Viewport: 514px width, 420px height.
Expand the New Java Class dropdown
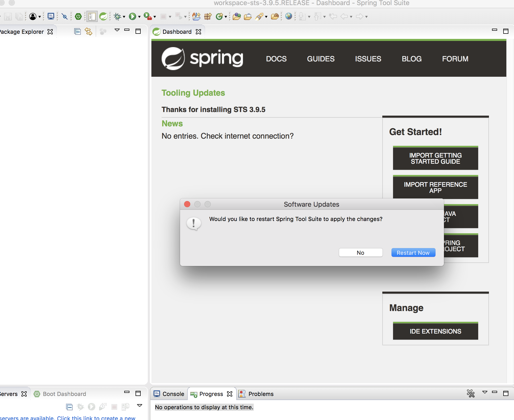point(226,17)
